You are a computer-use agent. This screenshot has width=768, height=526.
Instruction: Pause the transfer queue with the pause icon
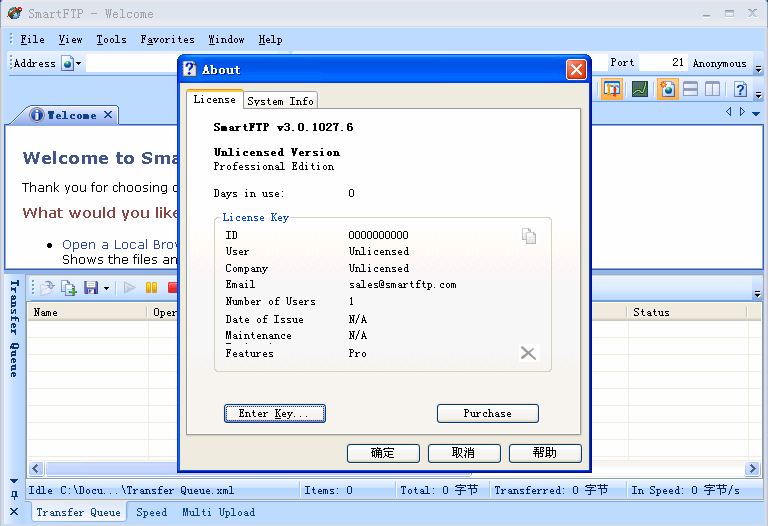pyautogui.click(x=151, y=287)
